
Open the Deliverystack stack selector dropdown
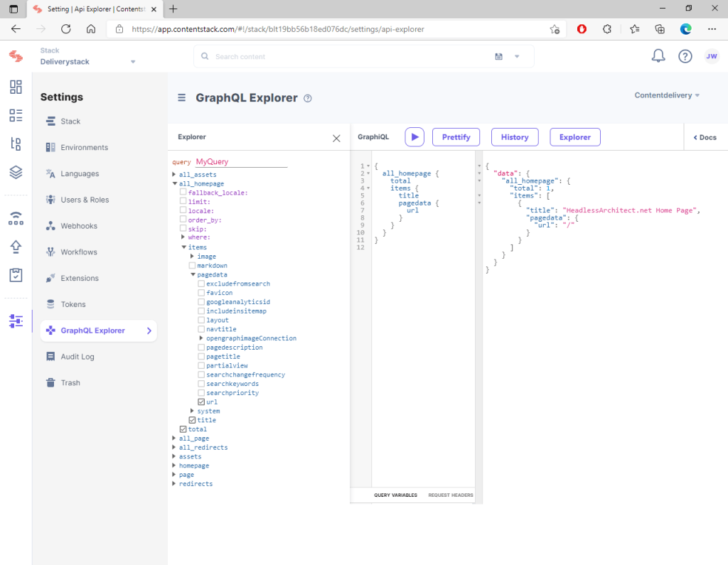[132, 62]
